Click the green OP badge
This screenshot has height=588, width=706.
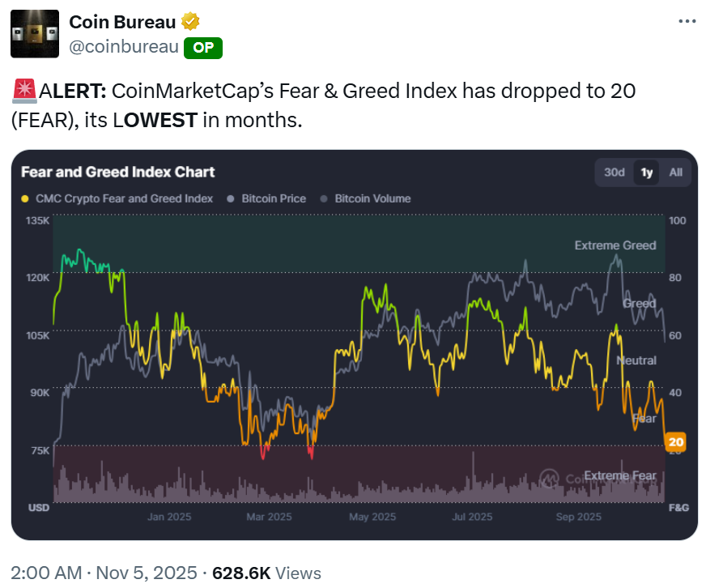point(202,47)
